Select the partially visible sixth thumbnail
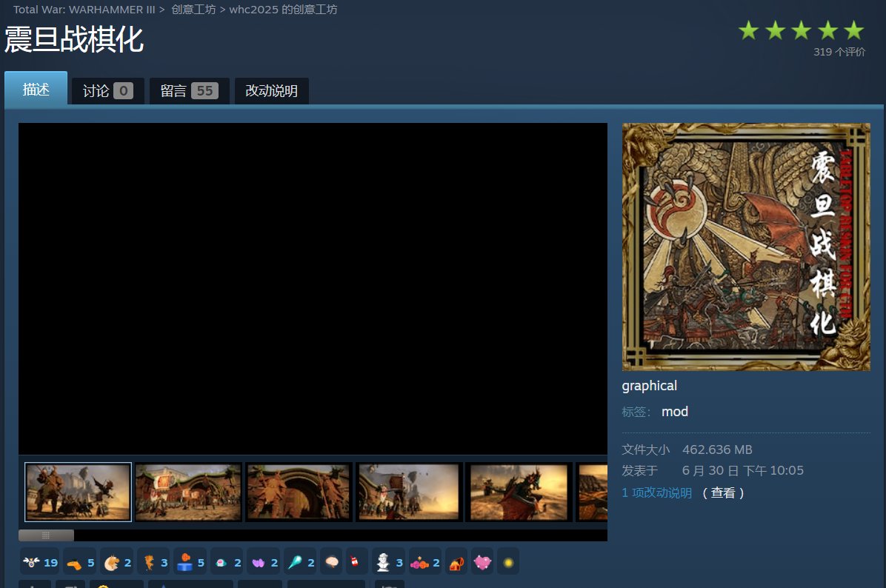 pos(592,492)
